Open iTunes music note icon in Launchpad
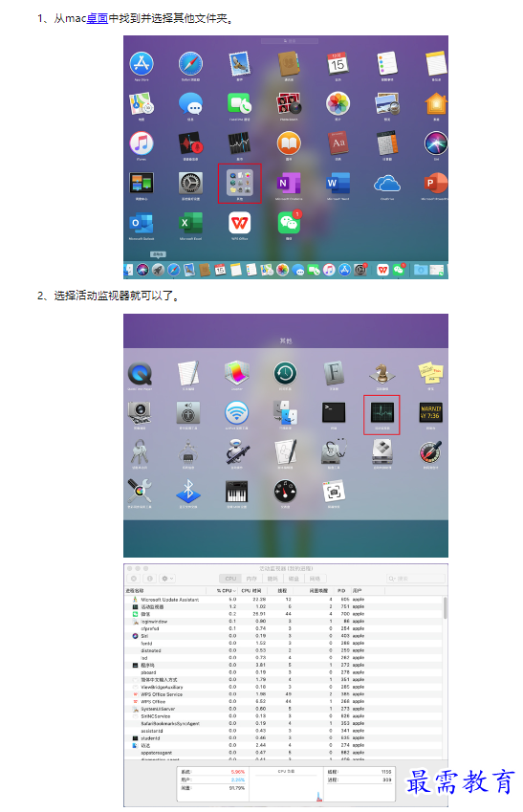 coord(142,143)
